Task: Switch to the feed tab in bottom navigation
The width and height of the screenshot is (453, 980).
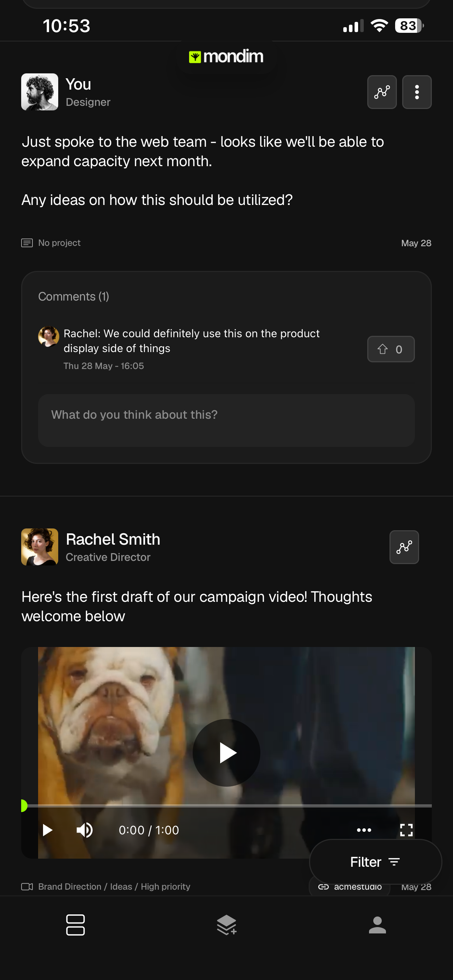Action: click(75, 925)
